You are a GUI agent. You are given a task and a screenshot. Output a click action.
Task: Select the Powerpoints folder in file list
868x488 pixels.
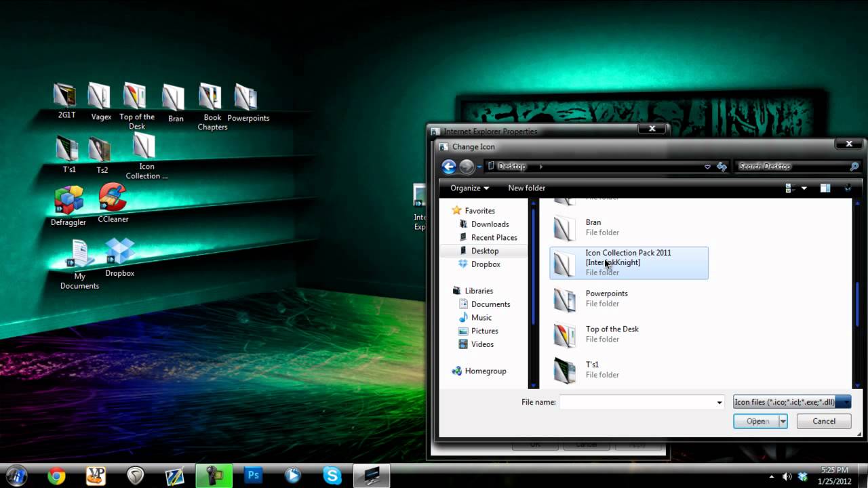tap(629, 299)
